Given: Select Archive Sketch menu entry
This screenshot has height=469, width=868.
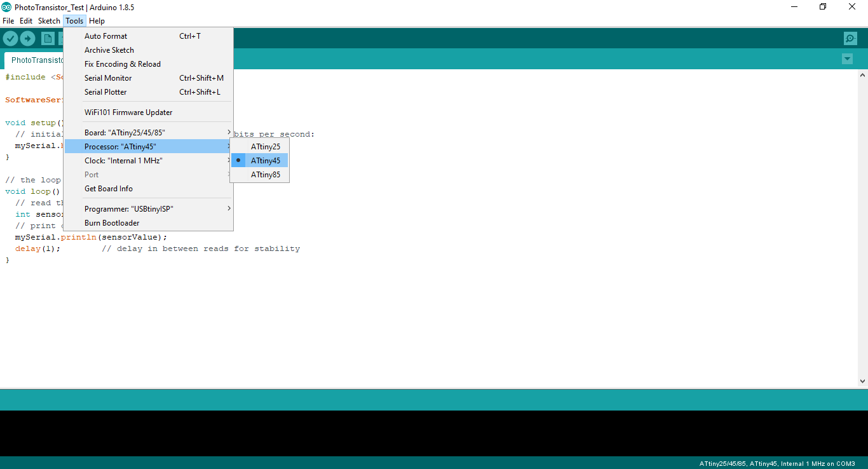Looking at the screenshot, I should [149, 50].
